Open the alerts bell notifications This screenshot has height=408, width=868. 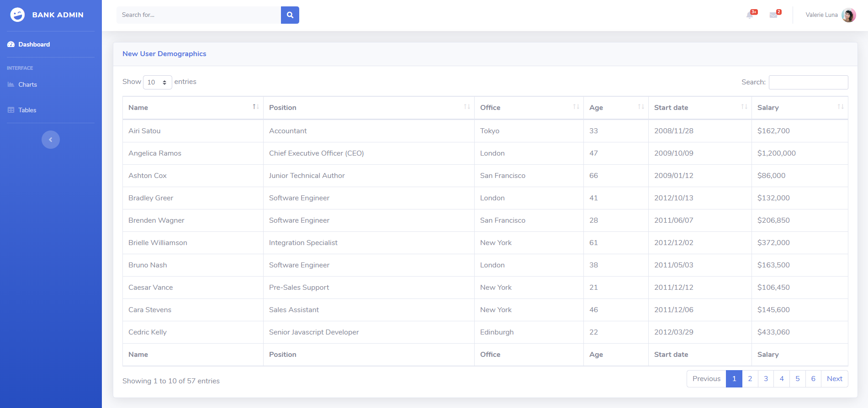click(750, 15)
